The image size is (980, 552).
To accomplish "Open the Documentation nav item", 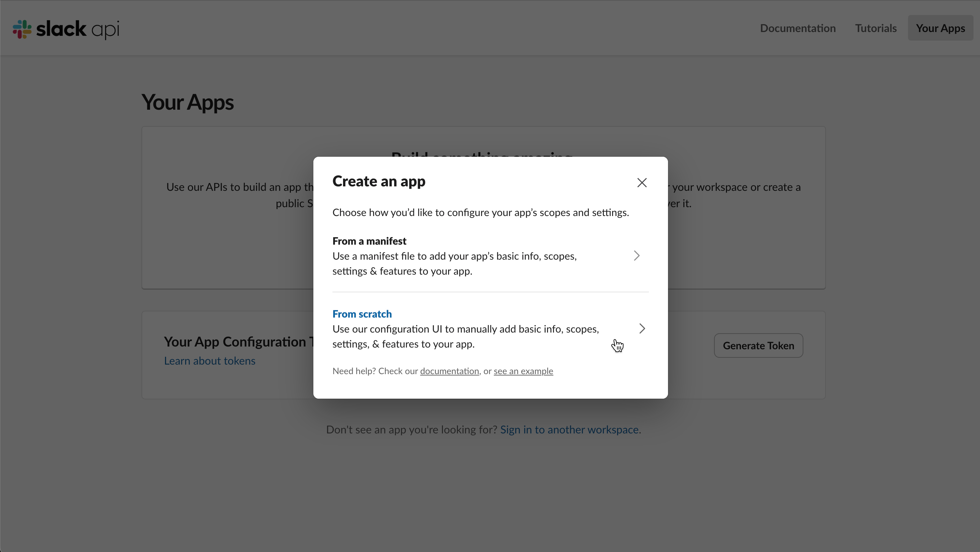I will [x=797, y=28].
